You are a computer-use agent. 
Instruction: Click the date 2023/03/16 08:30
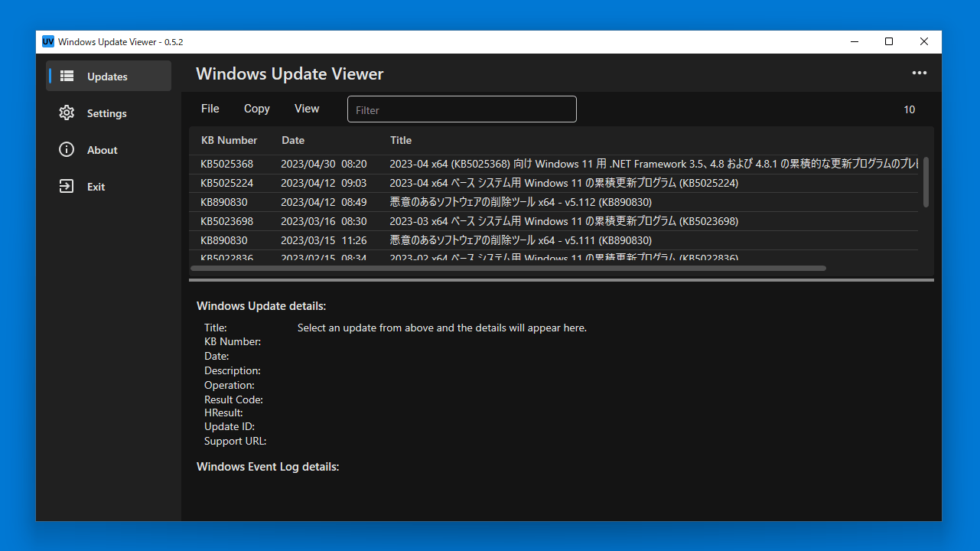pos(324,221)
